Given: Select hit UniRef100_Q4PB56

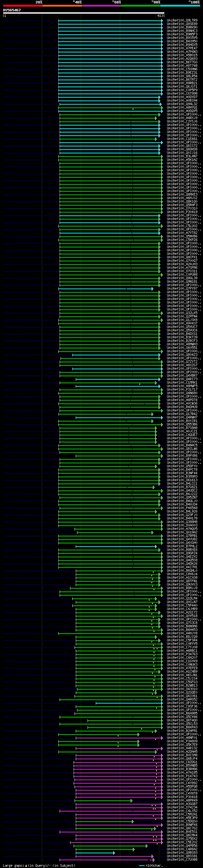Looking at the screenshot, I should point(182,846).
